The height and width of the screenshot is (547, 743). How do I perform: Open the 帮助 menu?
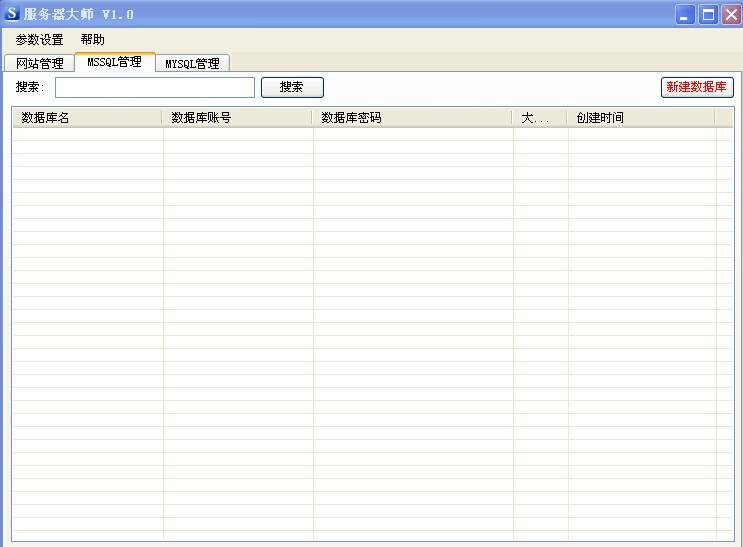[x=92, y=40]
